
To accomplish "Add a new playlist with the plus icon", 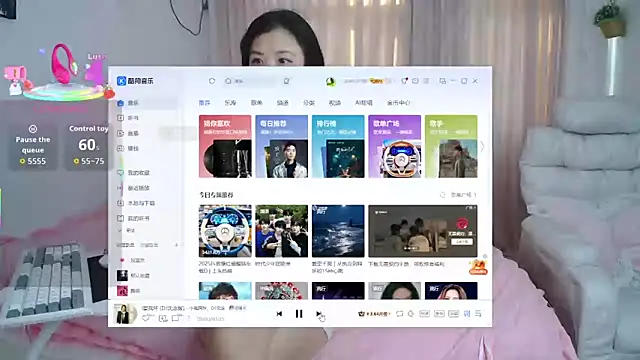I will (x=176, y=245).
